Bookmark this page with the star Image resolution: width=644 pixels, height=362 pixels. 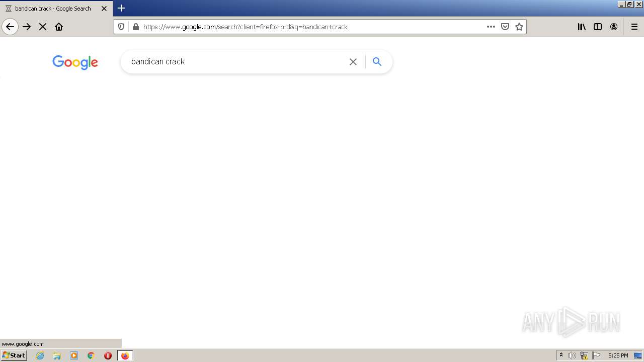[x=519, y=27]
